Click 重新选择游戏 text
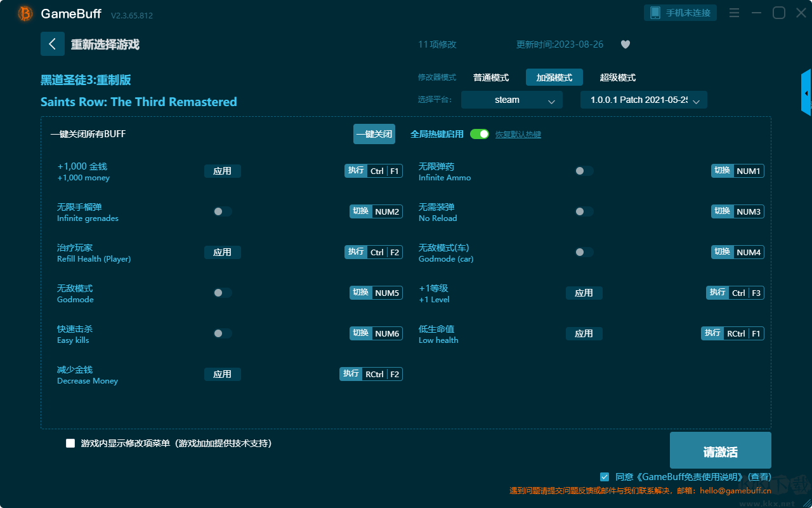Image resolution: width=812 pixels, height=508 pixels. click(105, 44)
